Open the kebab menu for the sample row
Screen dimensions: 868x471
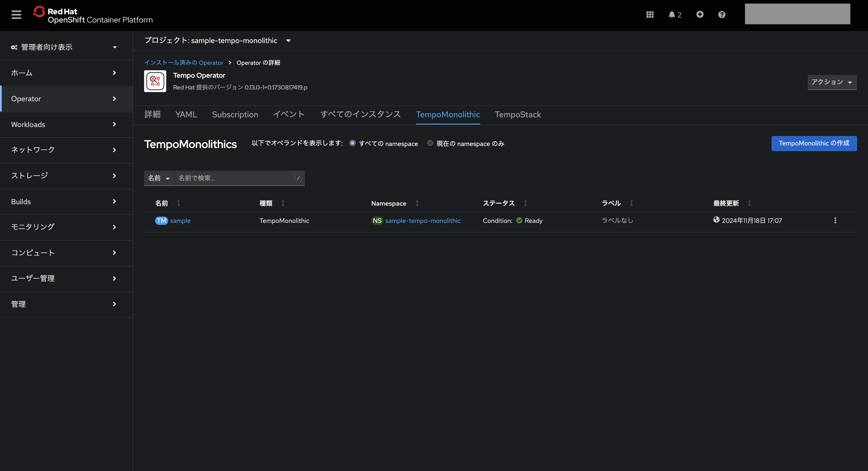[835, 221]
